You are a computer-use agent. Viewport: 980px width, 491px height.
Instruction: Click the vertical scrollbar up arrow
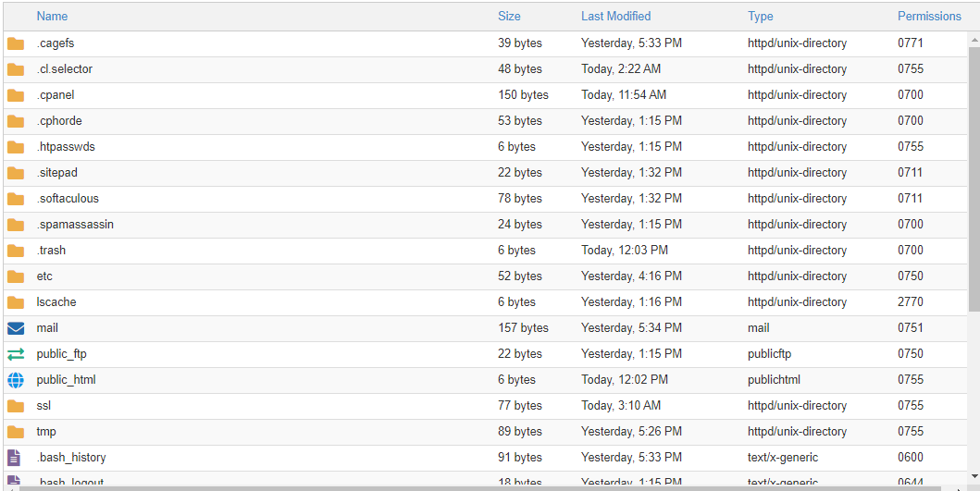pyautogui.click(x=974, y=40)
